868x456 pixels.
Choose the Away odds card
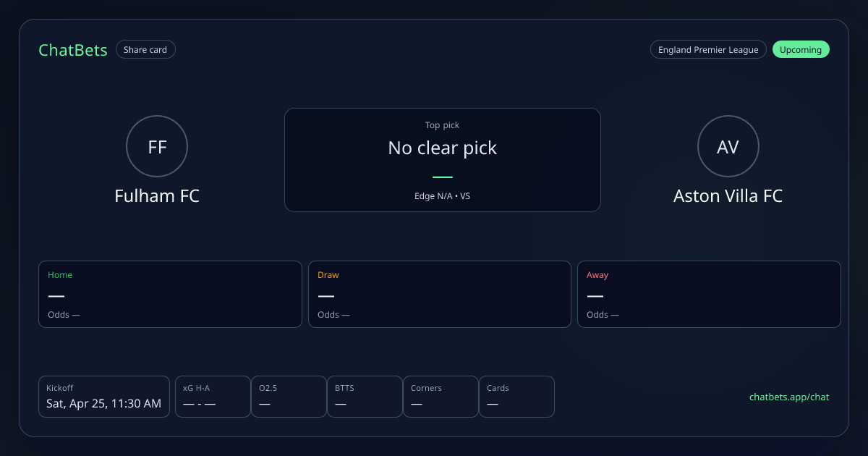coord(709,294)
